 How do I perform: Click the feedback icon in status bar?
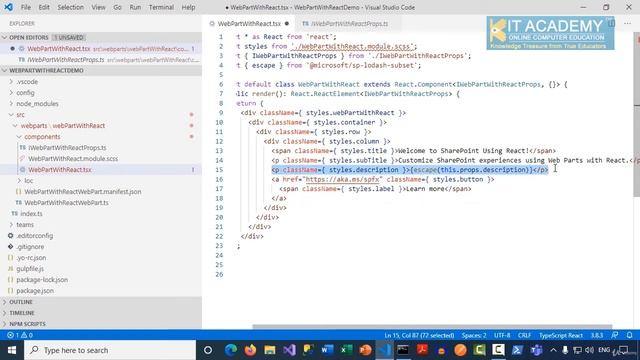pos(615,335)
